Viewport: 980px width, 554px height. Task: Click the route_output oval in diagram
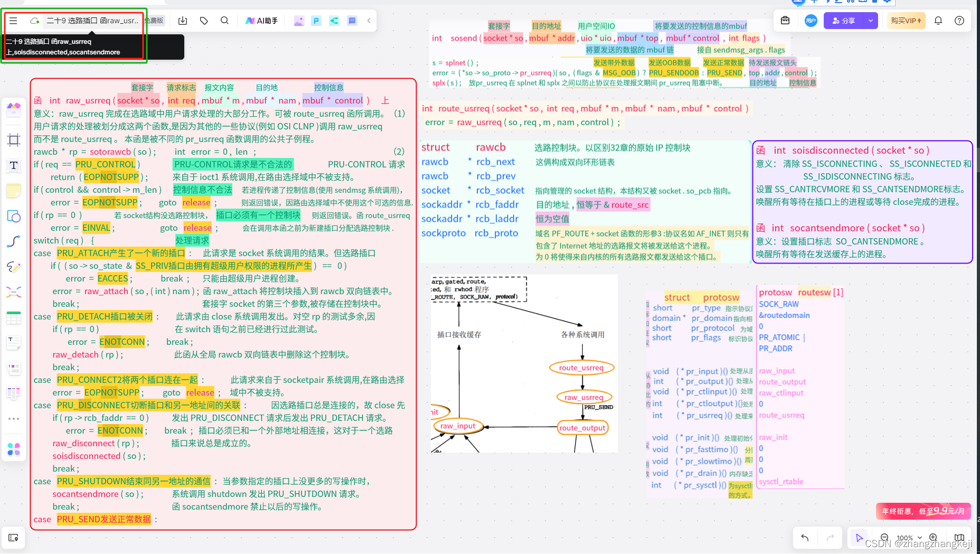pos(583,428)
